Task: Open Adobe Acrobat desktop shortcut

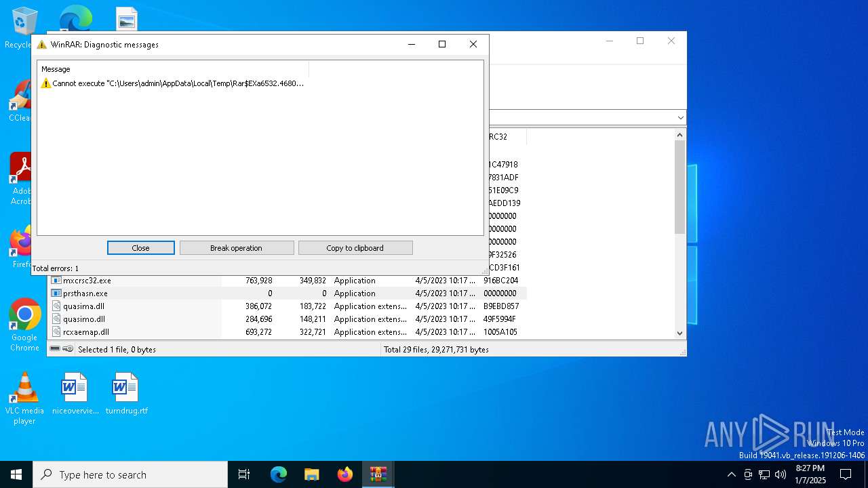Action: click(21, 179)
